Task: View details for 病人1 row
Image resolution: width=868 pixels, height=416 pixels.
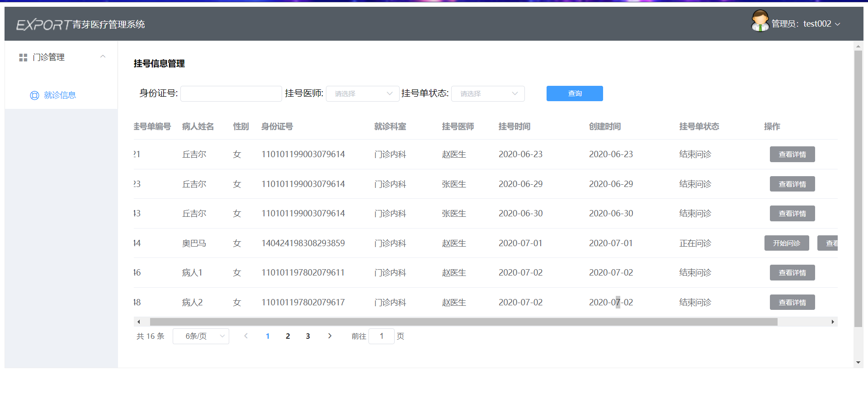Action: [x=792, y=273]
